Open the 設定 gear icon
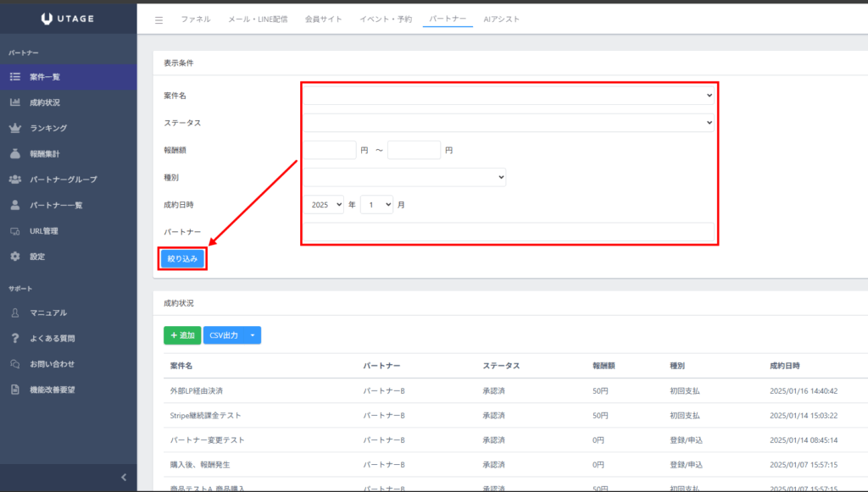Screen dimensions: 868x492 click(15, 257)
